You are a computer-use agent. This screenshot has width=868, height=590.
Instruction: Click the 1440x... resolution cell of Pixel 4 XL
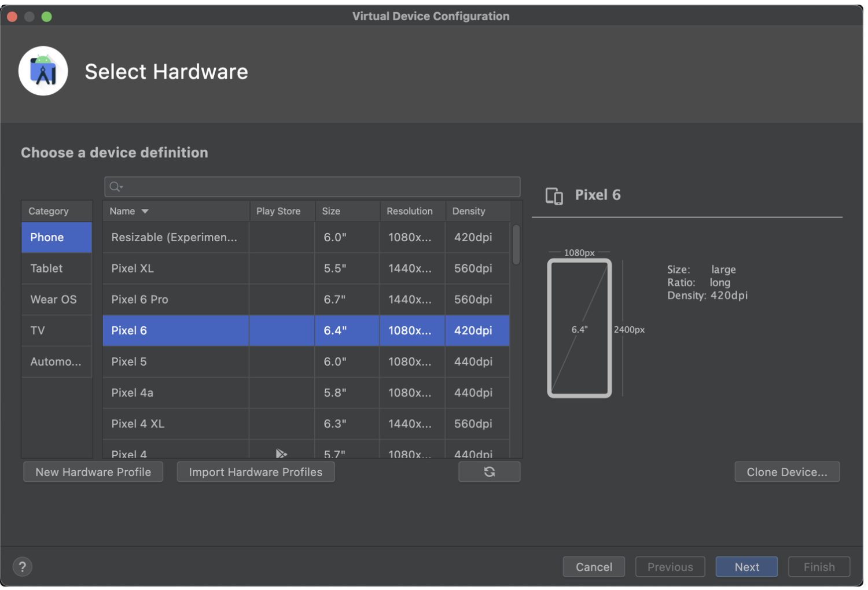click(412, 424)
